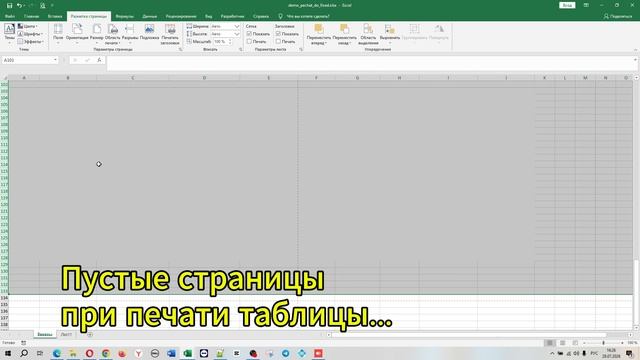Screen dimensions: 640x360
Task: Open Sheet Options dialog launcher
Action: pos(301,49)
